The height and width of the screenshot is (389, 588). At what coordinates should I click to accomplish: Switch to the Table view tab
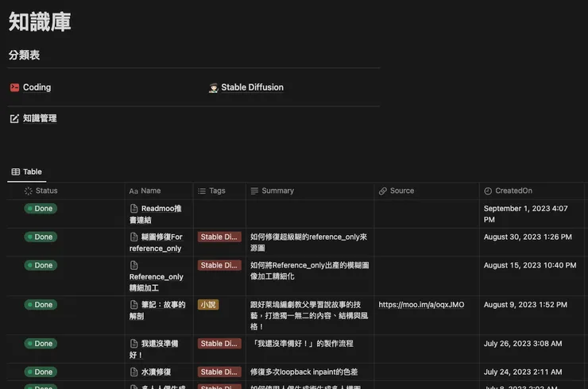pyautogui.click(x=27, y=171)
